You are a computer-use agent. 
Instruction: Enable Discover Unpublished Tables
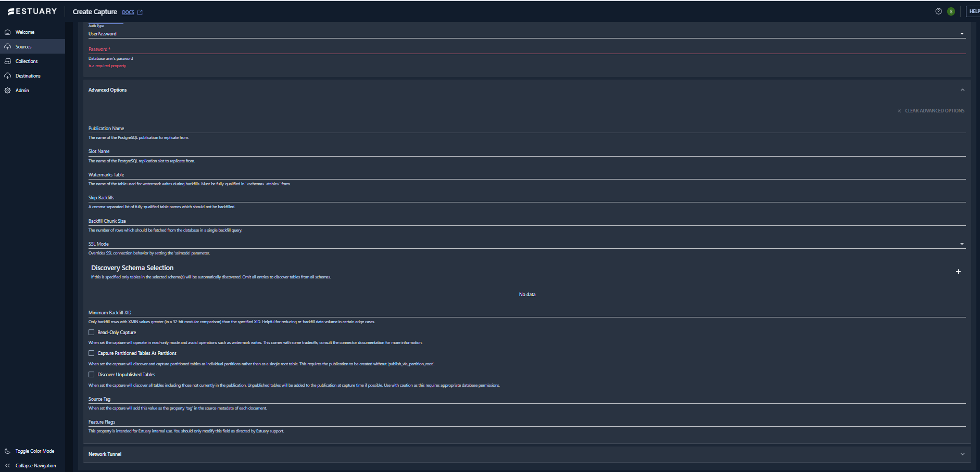(91, 374)
